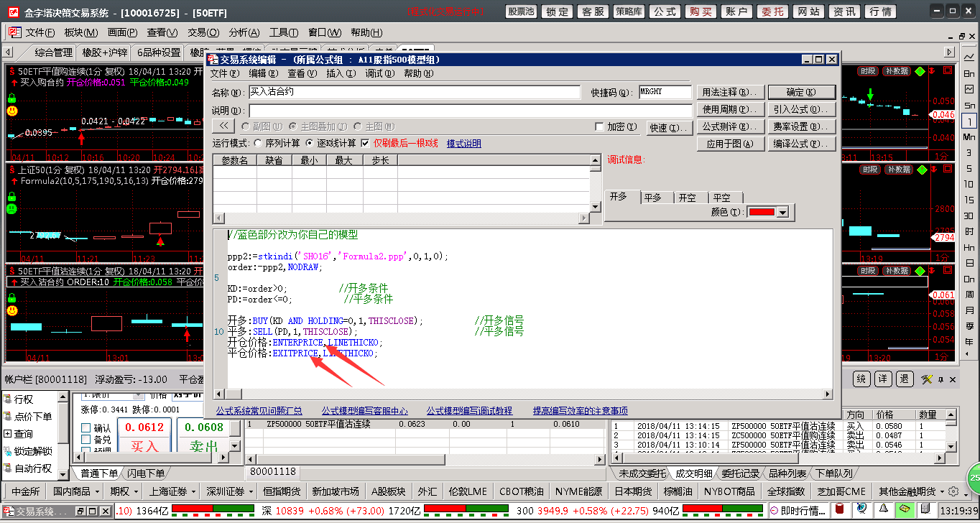Screen dimensions: 980x523
Task: Select the 序列计算 radio button
Action: pos(259,143)
